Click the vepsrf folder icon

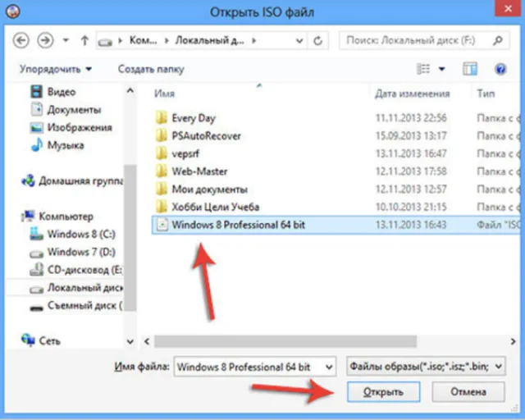click(x=162, y=153)
